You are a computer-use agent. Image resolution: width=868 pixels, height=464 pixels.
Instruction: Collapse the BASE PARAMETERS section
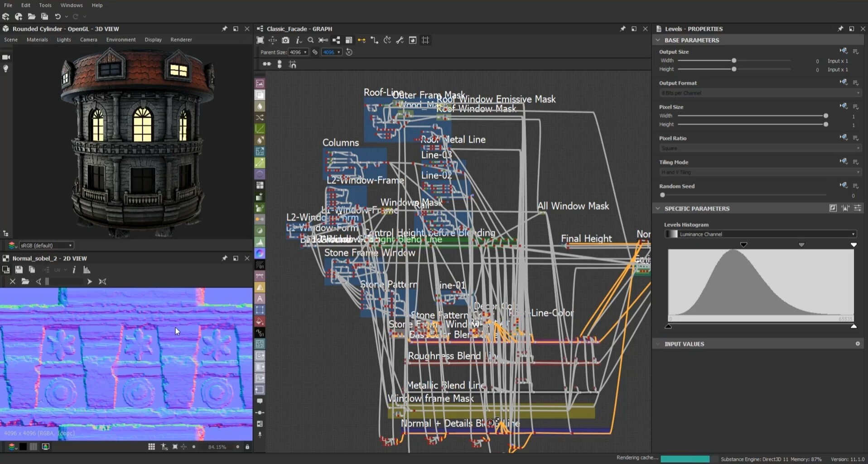click(658, 40)
